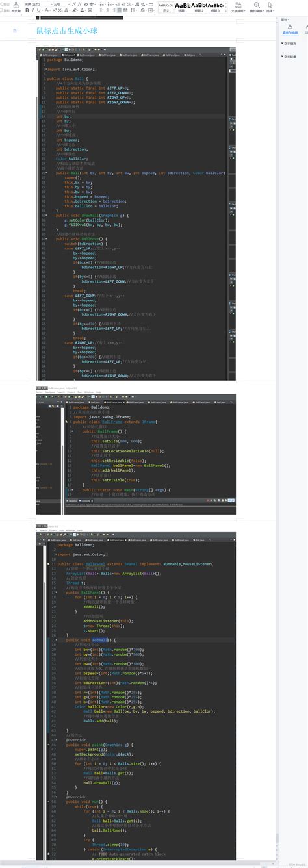Select the first Eclipse Ball.java code screenshot
Image resolution: width=308 pixels, height=868 pixels.
point(135,214)
